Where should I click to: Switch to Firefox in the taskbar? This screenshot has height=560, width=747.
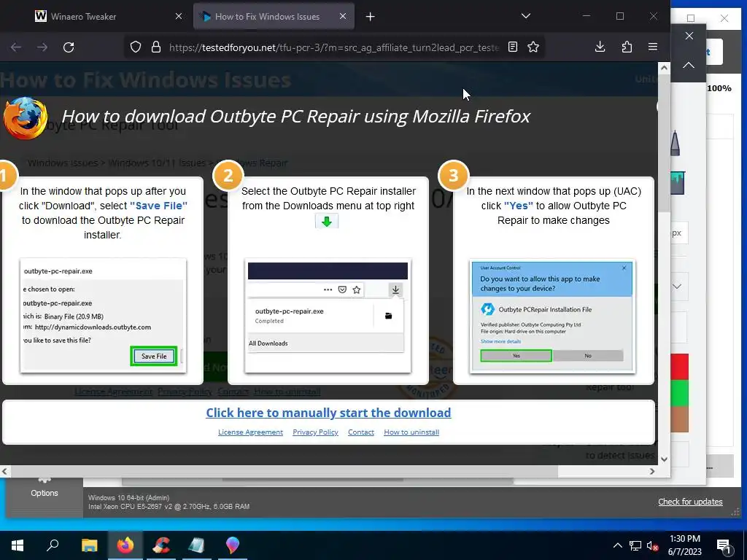coord(125,545)
